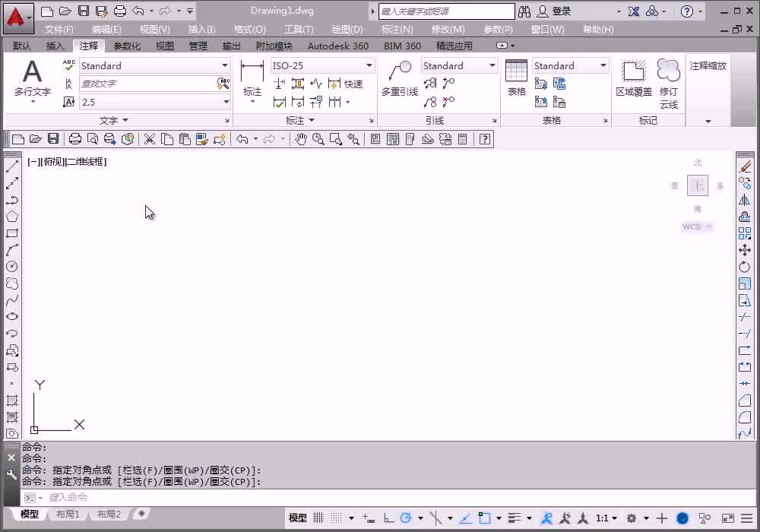Screen dimensions: 760x532
Task: Expand the 文字 panel title dropdown
Action: 114,120
